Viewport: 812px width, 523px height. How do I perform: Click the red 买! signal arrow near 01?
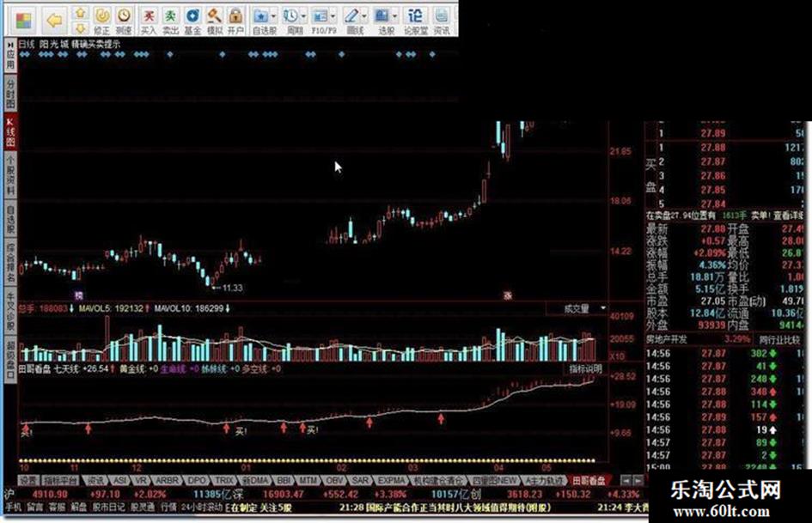pyautogui.click(x=226, y=429)
